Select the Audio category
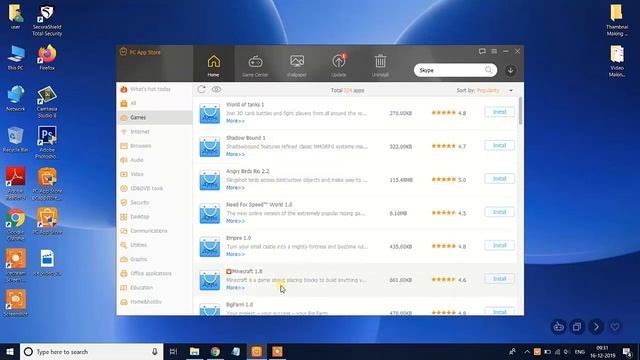This screenshot has height=360, width=640. (154, 160)
